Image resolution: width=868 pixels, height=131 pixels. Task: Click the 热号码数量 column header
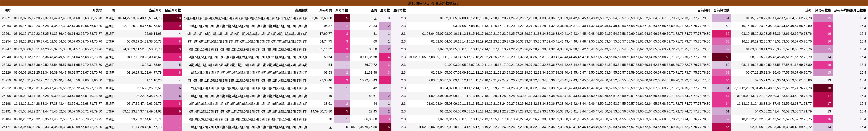click(823, 11)
